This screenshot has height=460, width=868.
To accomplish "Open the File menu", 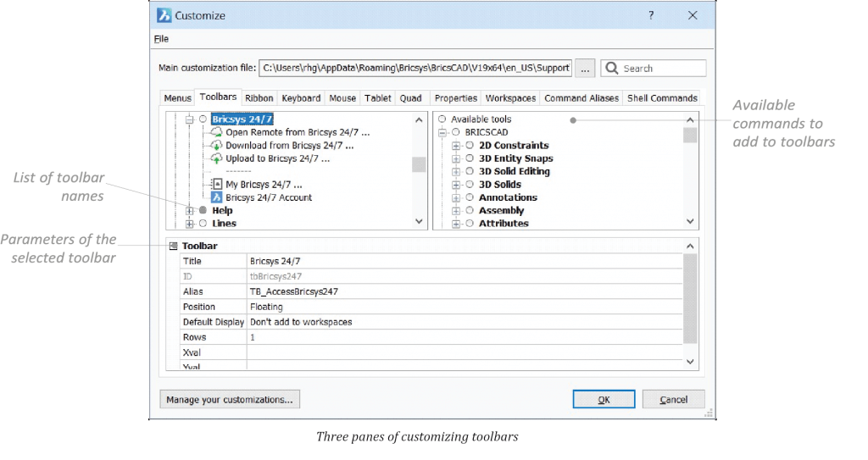I will click(x=161, y=39).
